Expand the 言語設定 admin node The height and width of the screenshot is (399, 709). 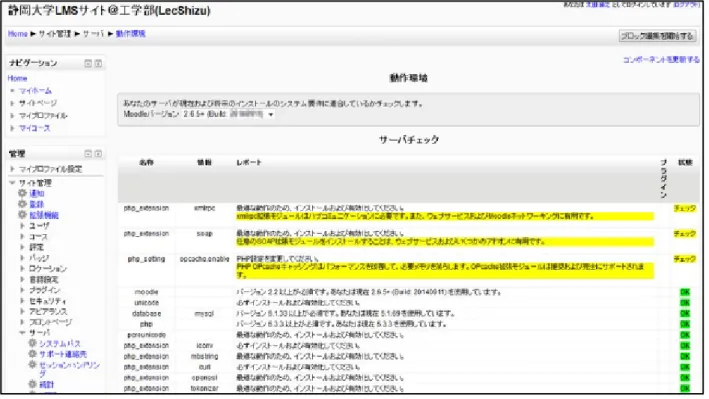coord(22,279)
